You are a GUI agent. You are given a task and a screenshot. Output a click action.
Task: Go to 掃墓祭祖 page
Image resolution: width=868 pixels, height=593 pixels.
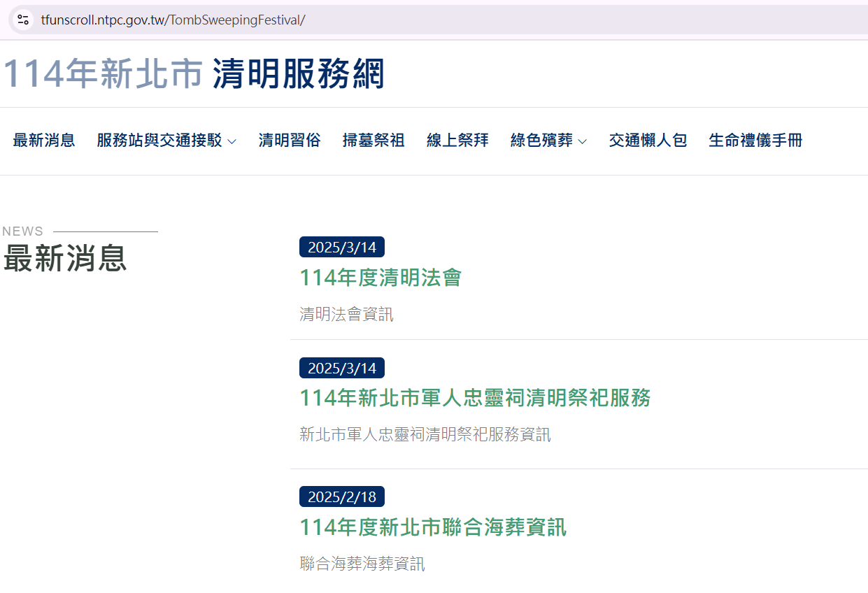coord(373,141)
